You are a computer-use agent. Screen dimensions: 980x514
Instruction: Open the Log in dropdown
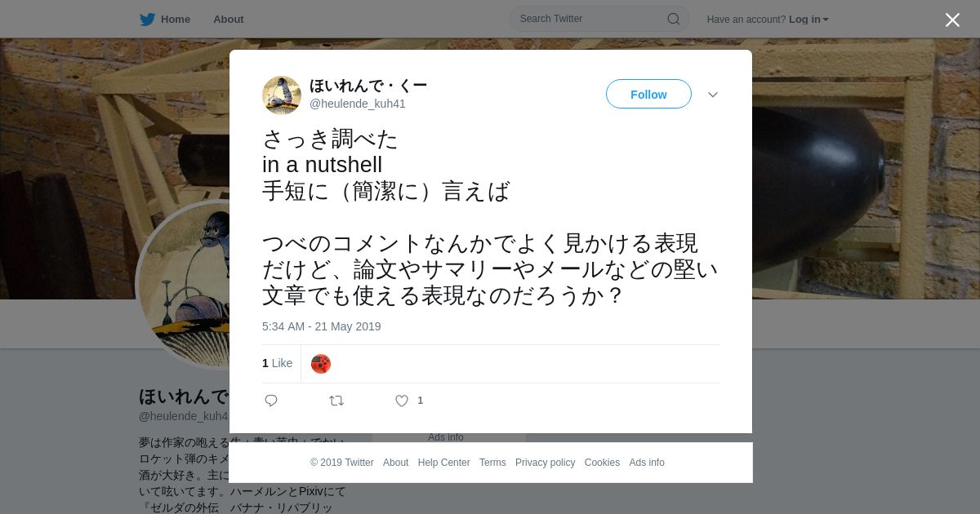tap(808, 20)
